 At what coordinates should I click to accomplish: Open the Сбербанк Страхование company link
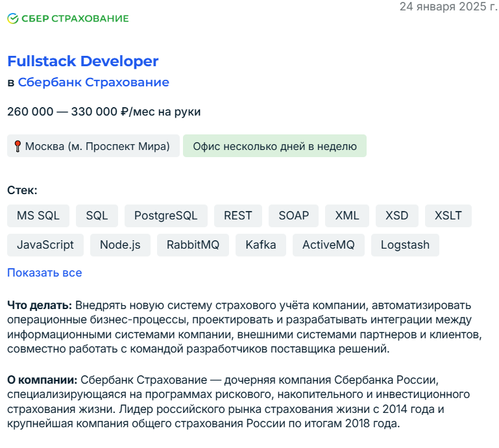point(93,82)
